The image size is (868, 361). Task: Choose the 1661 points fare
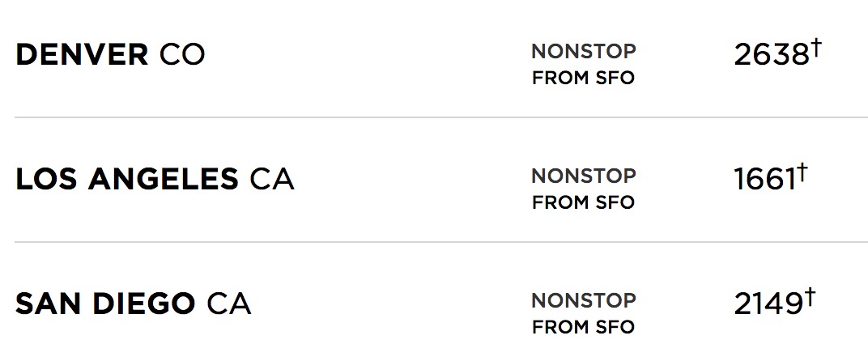pyautogui.click(x=764, y=180)
